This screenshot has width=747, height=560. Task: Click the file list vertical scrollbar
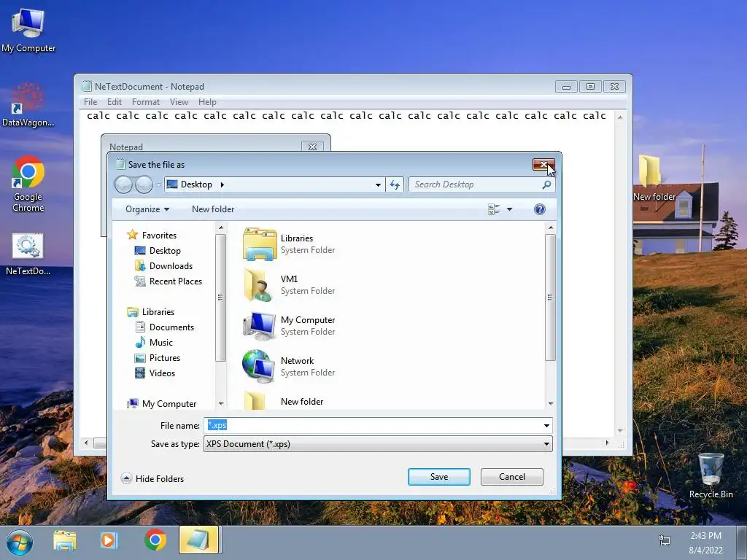[x=550, y=297]
